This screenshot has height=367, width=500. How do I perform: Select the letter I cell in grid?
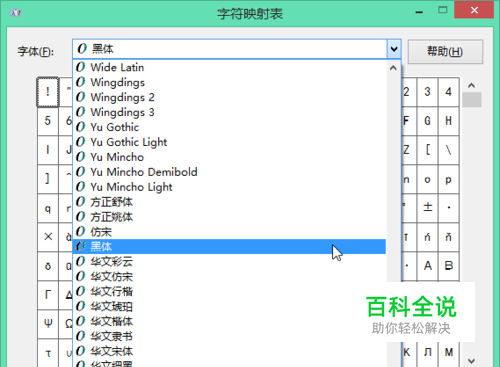pos(48,150)
